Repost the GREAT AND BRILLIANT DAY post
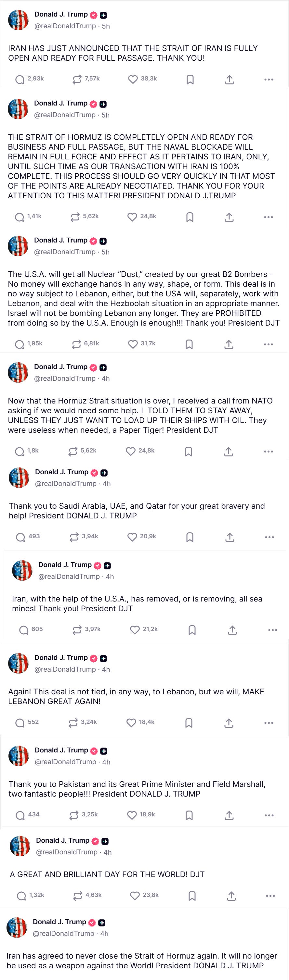 [78, 896]
